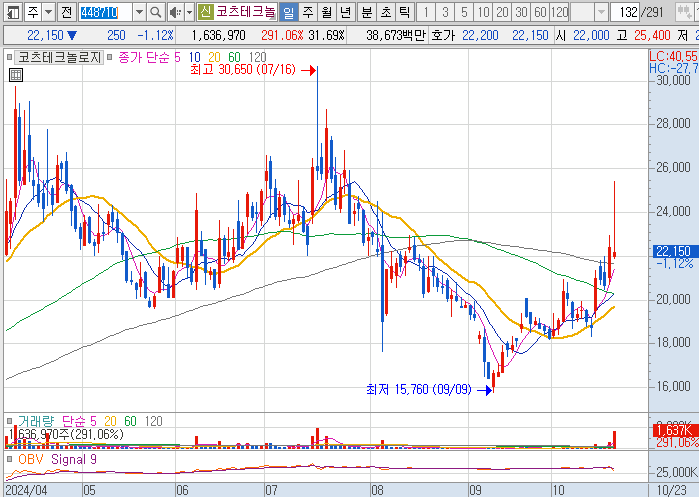699x497 pixels.
Task: Click the 코츠테크놀 stock name in toolbar
Action: (x=245, y=12)
